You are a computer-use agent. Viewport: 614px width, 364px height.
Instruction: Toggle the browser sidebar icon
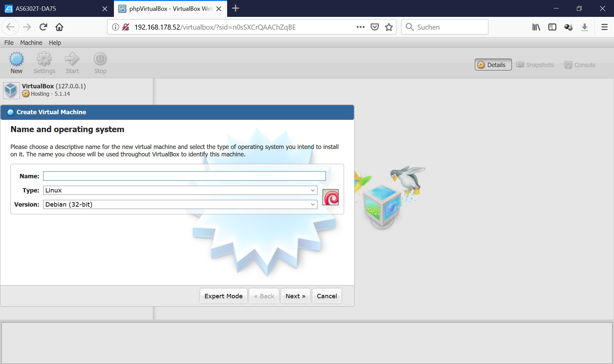(x=552, y=27)
